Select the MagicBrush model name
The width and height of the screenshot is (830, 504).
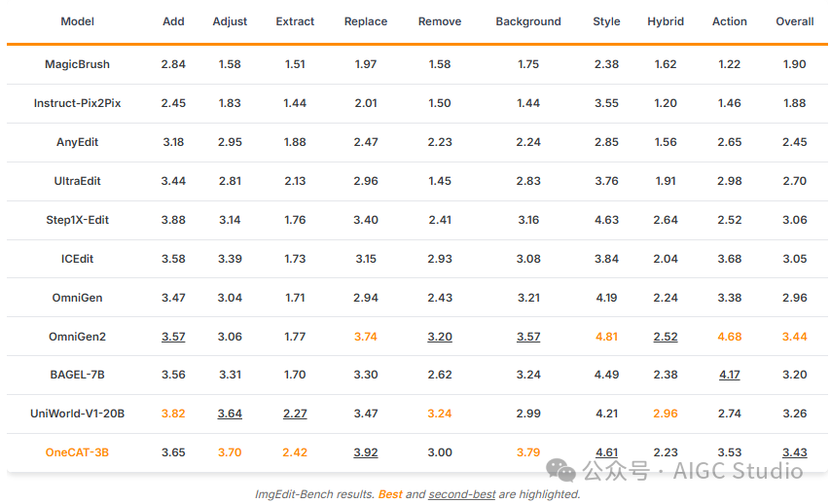coord(77,64)
